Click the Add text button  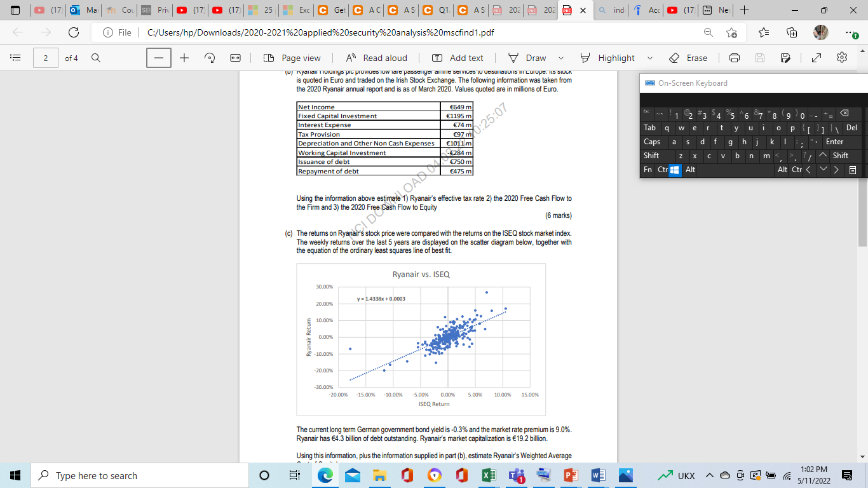coord(457,58)
